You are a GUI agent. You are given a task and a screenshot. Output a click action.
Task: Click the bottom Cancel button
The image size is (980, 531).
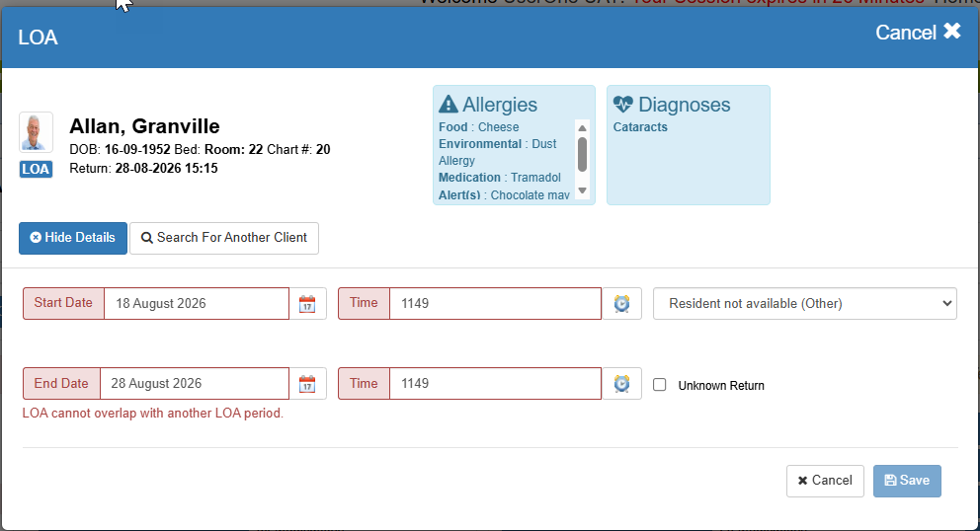pos(825,481)
